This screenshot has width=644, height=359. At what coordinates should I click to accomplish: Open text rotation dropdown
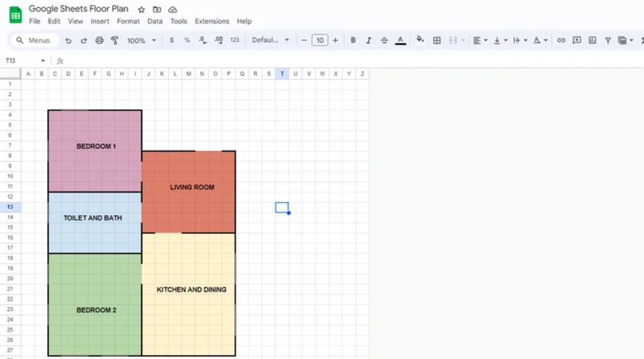click(x=540, y=40)
